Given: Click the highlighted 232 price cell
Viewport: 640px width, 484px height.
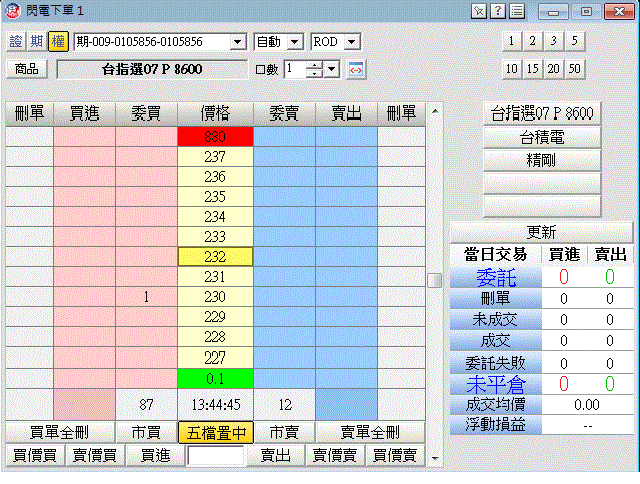Looking at the screenshot, I should click(x=215, y=256).
